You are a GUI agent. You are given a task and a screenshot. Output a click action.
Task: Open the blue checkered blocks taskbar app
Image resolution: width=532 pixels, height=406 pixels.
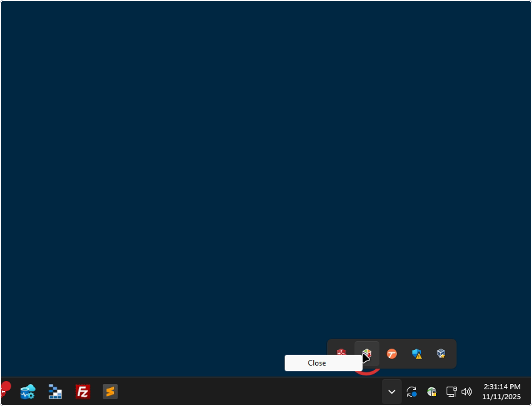click(55, 392)
